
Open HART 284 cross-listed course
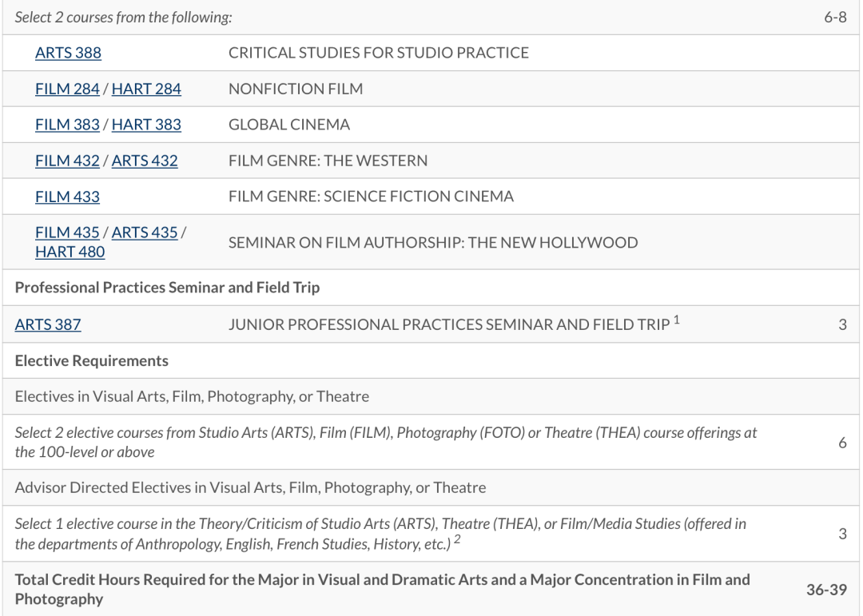pos(146,89)
